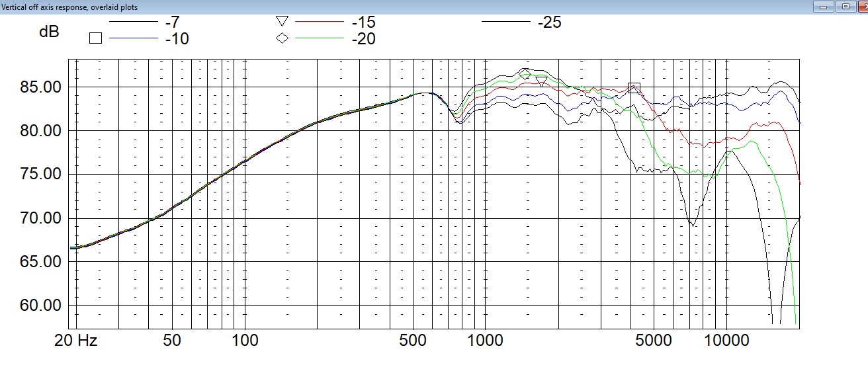Click the triangle marker on the red curve
Image resolution: width=868 pixels, height=373 pixels.
[x=542, y=81]
